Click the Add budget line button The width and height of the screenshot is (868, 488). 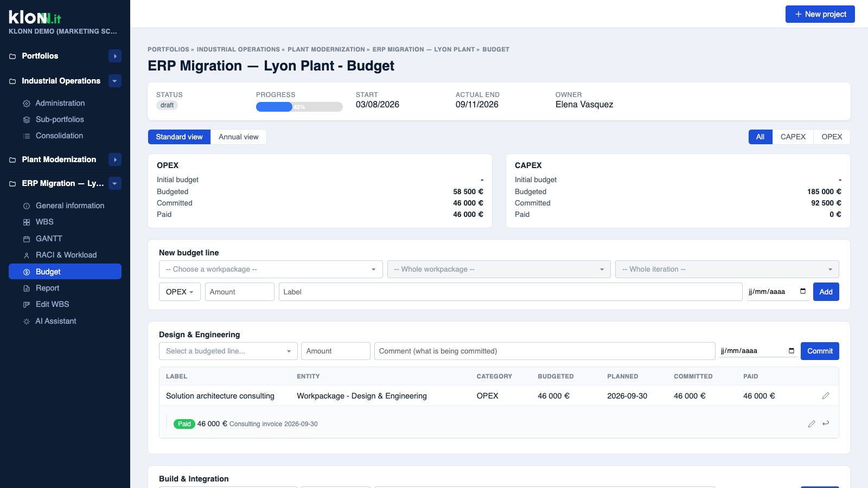click(826, 292)
